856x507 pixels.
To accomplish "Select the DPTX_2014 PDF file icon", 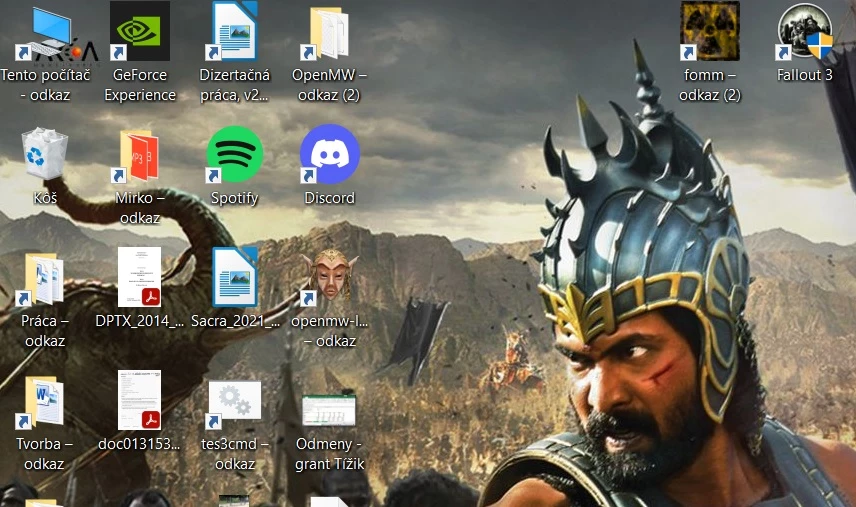I will (x=140, y=277).
